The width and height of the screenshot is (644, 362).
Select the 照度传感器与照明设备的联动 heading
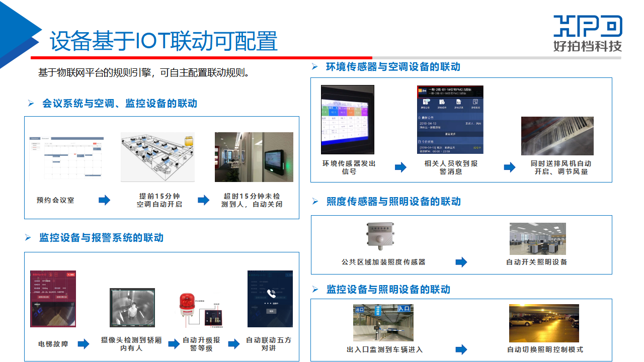point(393,202)
